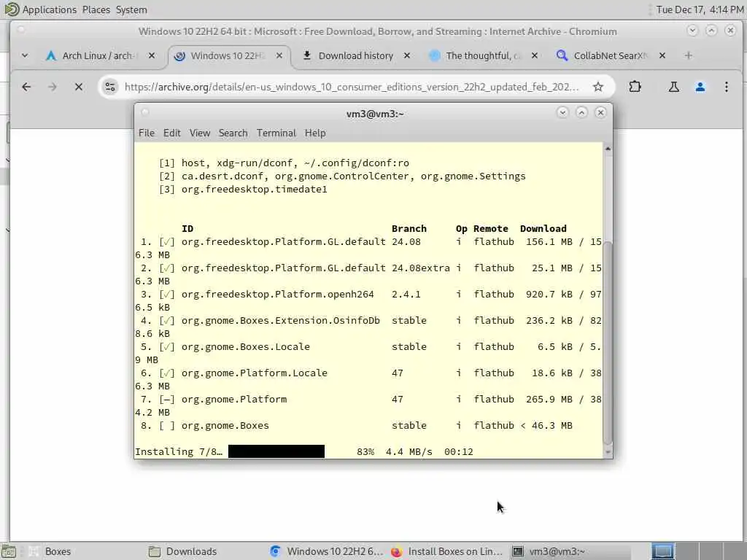Open Chromium extensions puzzle icon

(x=635, y=87)
